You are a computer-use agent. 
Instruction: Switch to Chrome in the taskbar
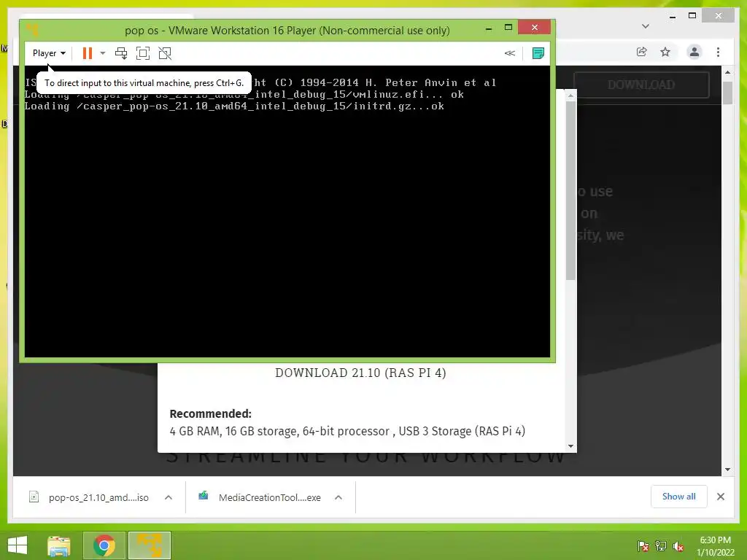click(x=104, y=545)
